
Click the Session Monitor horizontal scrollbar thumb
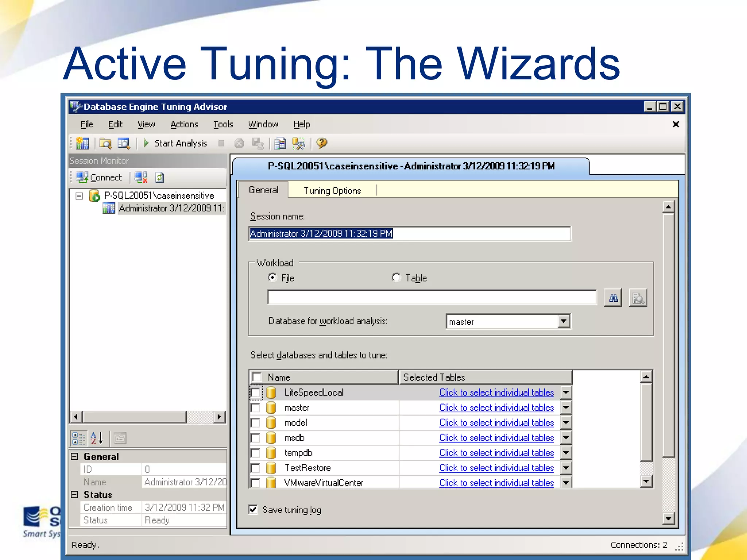coord(135,417)
